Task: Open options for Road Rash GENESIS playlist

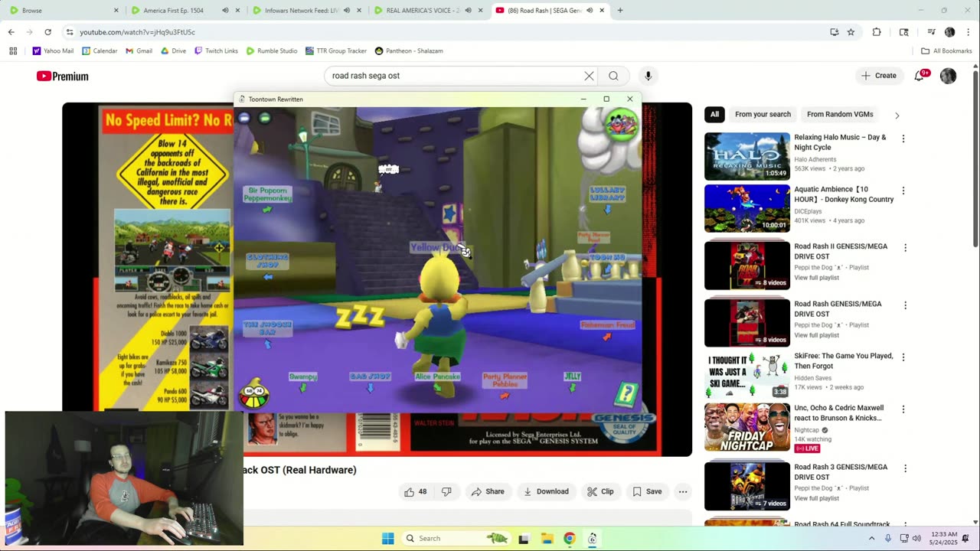Action: (x=905, y=305)
